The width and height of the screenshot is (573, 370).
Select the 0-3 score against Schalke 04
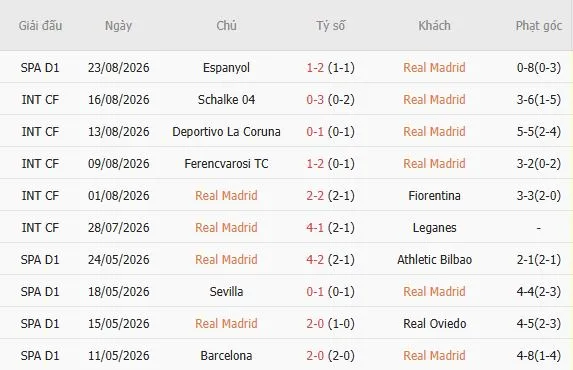315,99
